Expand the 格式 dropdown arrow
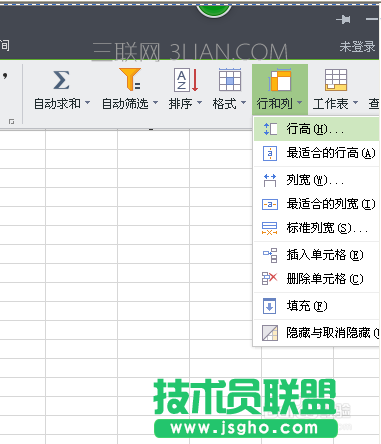 243,102
